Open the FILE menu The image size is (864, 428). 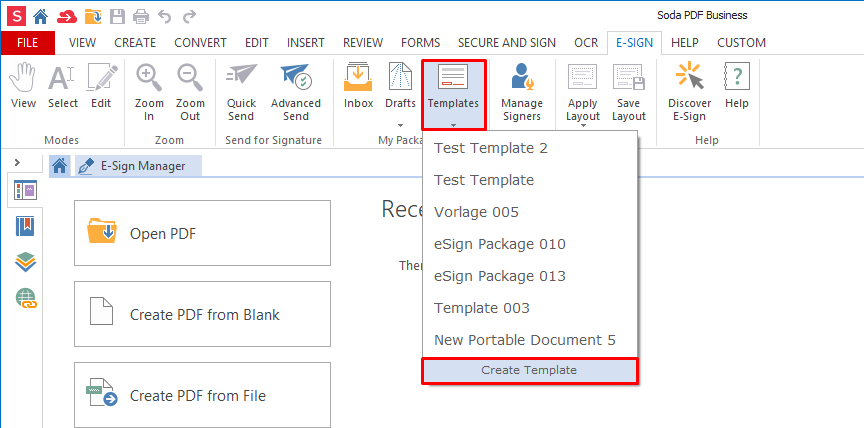click(28, 42)
